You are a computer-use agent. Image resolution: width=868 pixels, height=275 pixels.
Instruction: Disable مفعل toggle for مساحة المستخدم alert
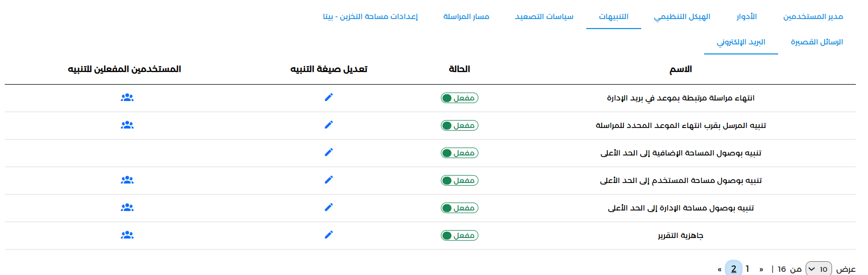point(459,180)
